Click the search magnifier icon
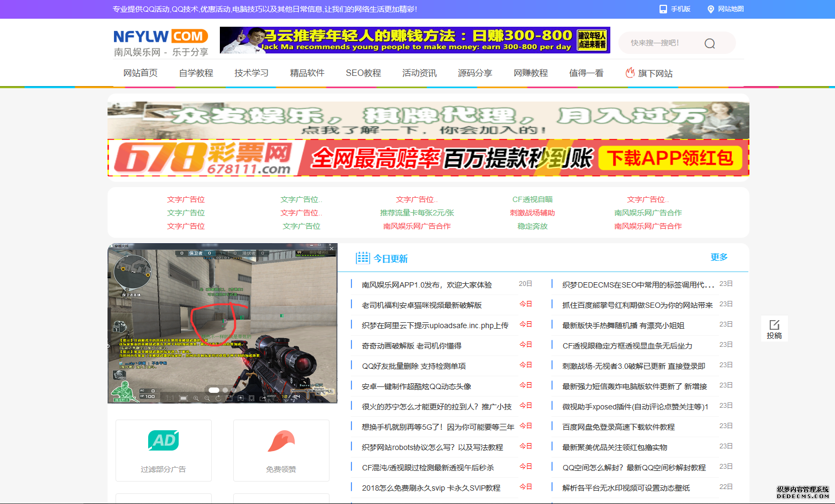Viewport: 835px width, 504px height. point(709,43)
